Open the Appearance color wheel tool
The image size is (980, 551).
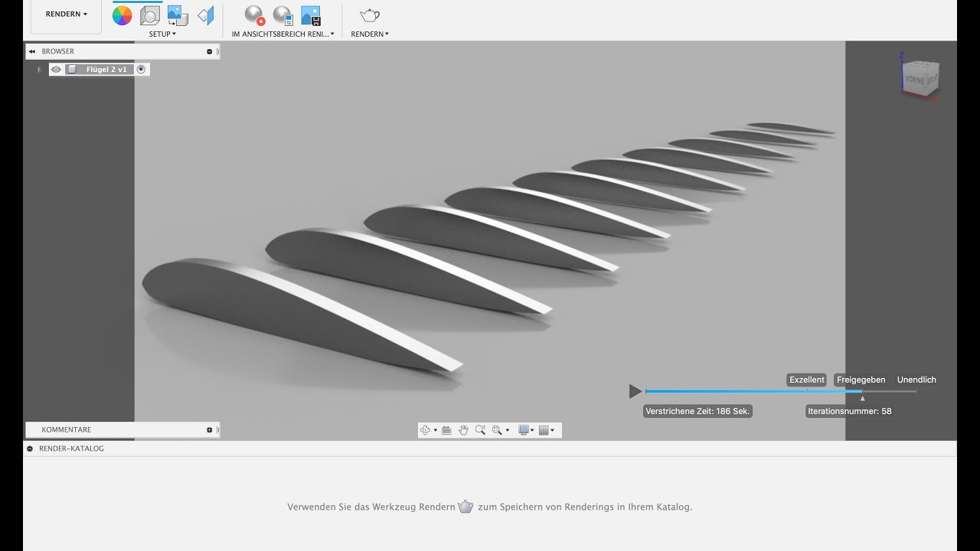pos(122,15)
